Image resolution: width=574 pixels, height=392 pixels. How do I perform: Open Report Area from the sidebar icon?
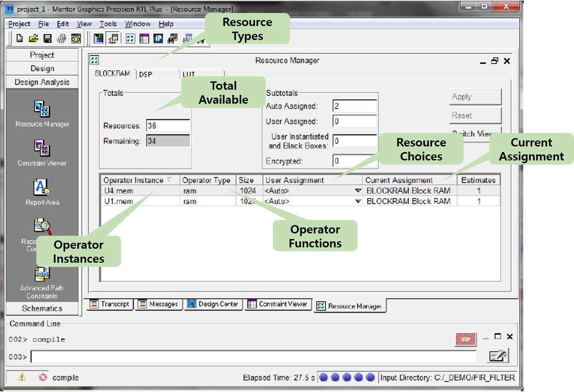(42, 187)
